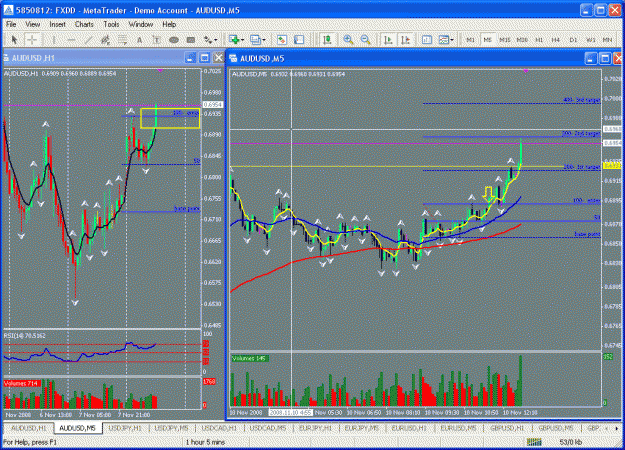This screenshot has height=450, width=625.
Task: Click '1 hour 5 mins' in status bar
Action: point(205,442)
